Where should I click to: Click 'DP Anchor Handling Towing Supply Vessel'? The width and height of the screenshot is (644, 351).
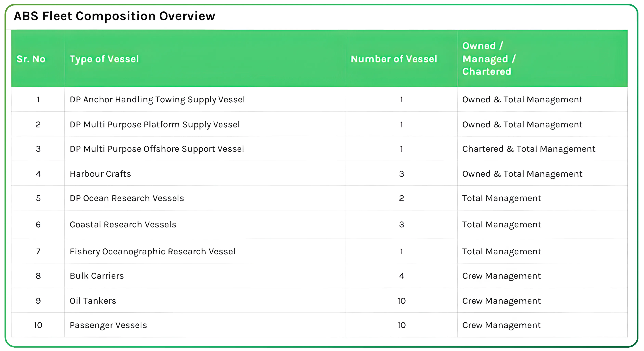pyautogui.click(x=157, y=100)
